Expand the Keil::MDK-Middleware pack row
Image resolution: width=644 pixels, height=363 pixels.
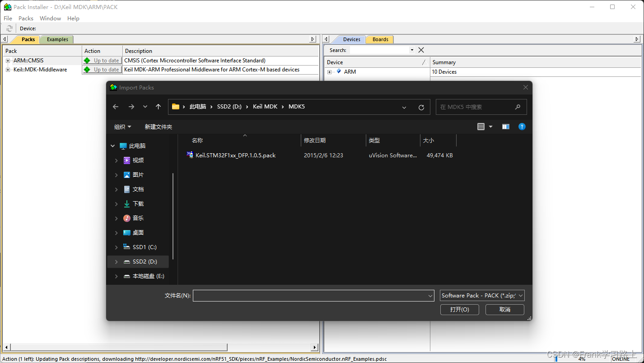tap(8, 70)
